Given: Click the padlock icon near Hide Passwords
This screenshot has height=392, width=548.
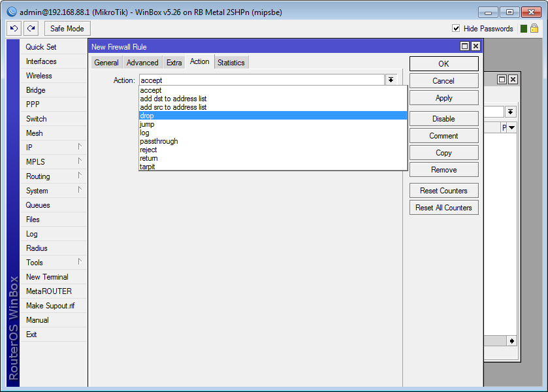Looking at the screenshot, I should pyautogui.click(x=534, y=28).
